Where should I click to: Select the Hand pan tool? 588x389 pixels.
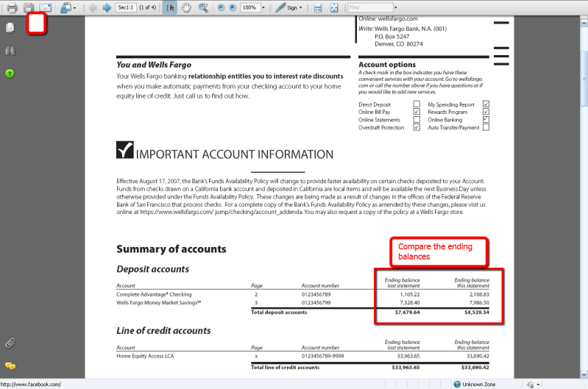point(186,7)
